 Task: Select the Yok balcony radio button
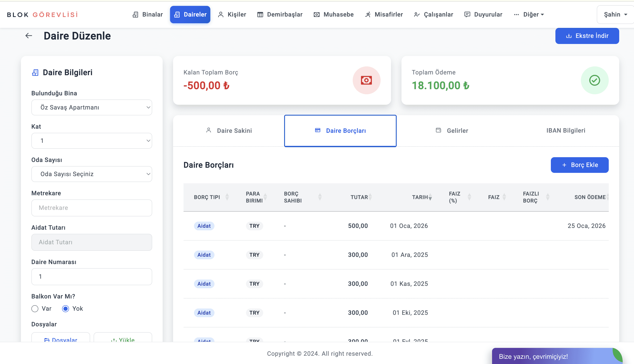[x=66, y=308]
